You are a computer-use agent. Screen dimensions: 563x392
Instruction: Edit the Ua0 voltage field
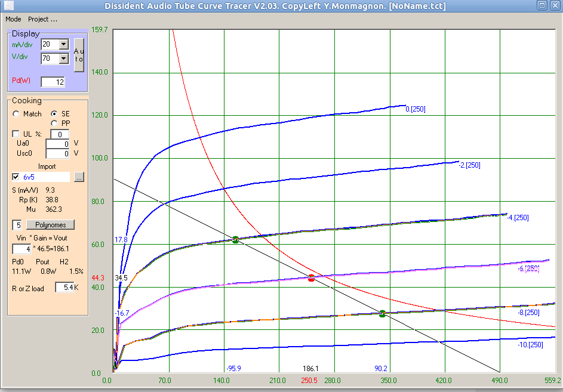57,144
